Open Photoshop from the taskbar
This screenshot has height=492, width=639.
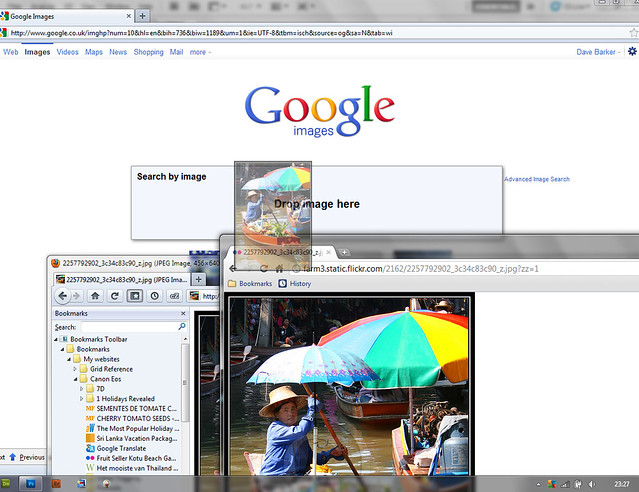(31, 483)
